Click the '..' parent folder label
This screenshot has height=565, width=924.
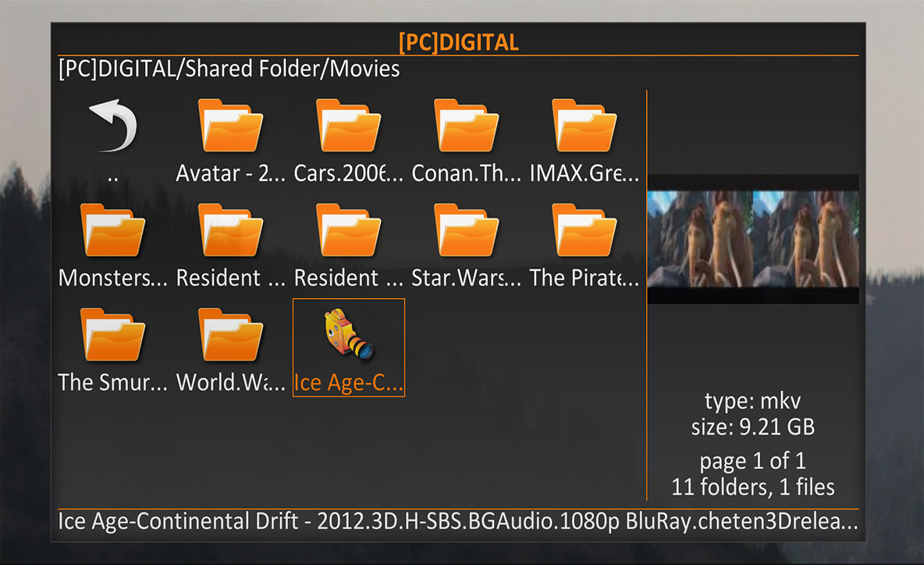click(112, 176)
